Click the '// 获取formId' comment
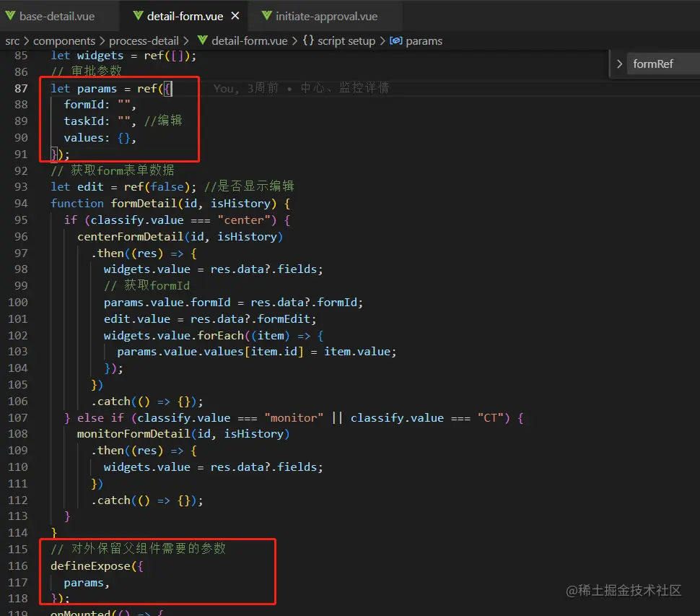This screenshot has width=700, height=616. (x=147, y=285)
